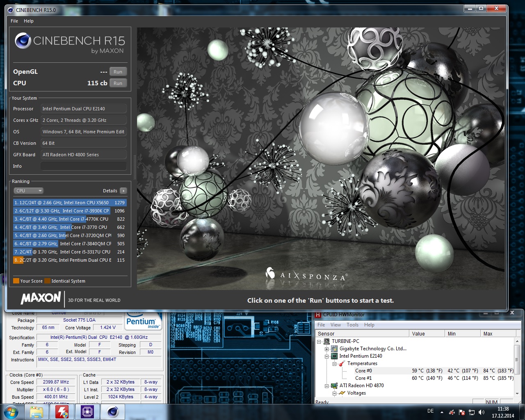525x420 pixels.
Task: Select the Core #1 temperature row
Action: 415,378
